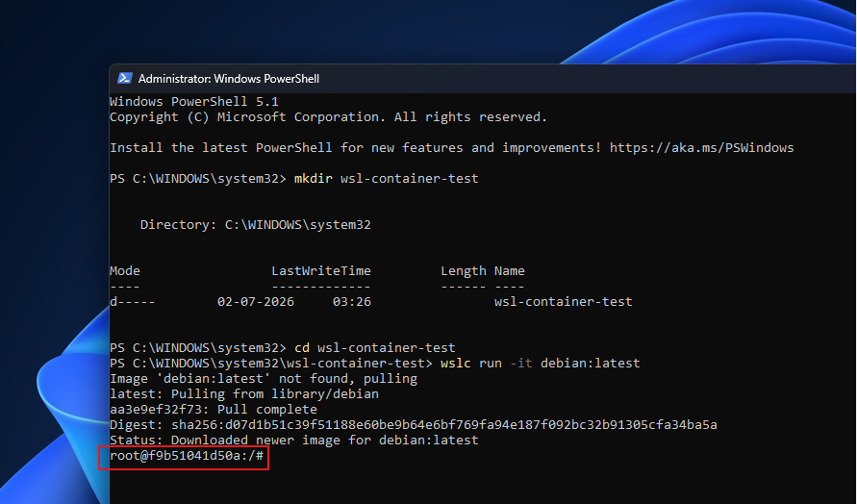Click the 'cd wsl-container-test' command
The image size is (857, 504).
pyautogui.click(x=374, y=347)
